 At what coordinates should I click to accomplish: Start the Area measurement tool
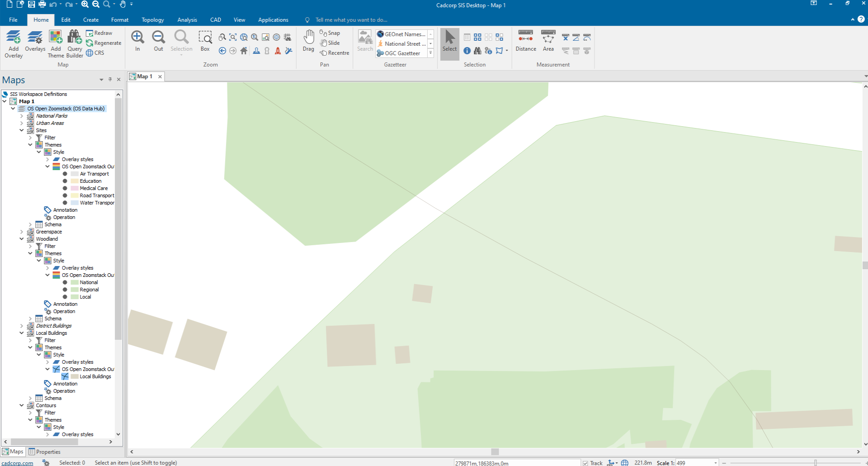548,41
